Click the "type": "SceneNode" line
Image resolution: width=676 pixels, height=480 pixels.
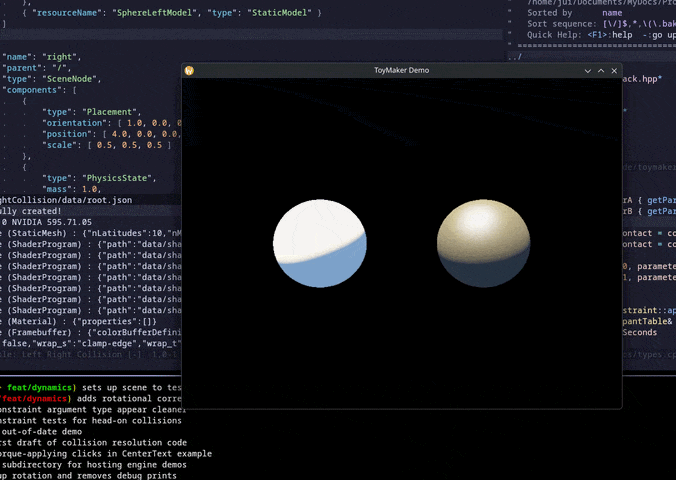pos(51,79)
